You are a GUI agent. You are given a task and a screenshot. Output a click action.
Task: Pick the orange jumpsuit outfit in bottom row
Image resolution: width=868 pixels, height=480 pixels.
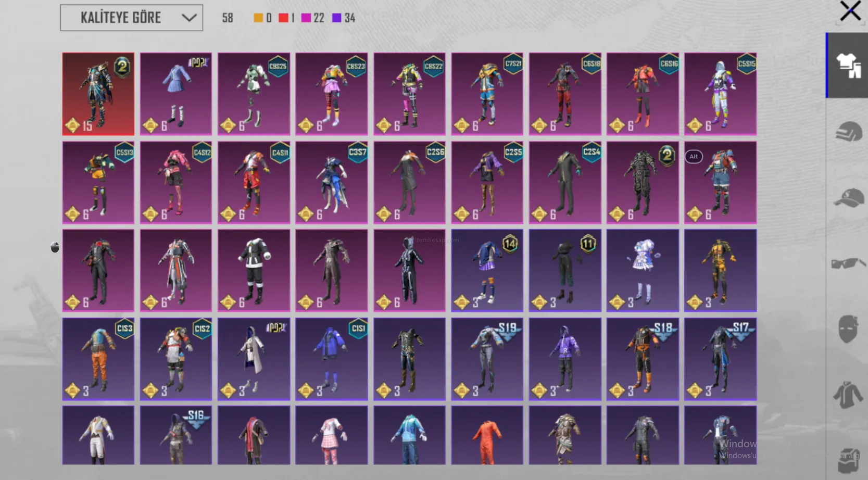coord(487,435)
